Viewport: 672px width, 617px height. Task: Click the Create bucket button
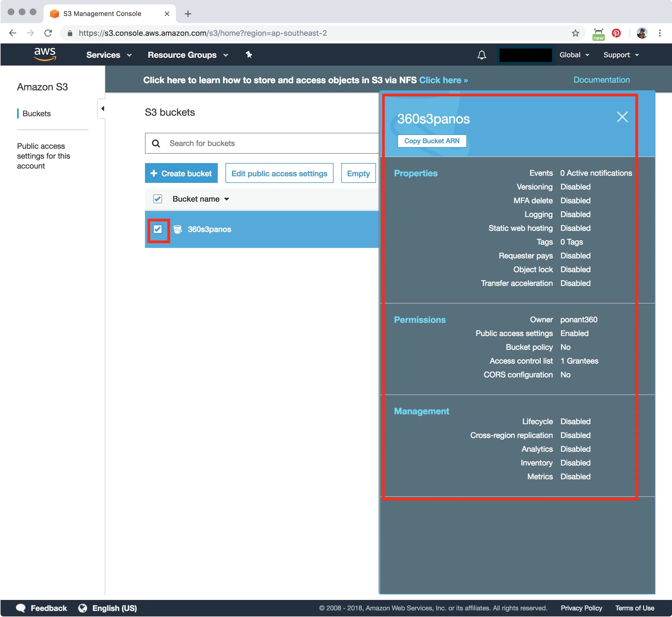[x=181, y=173]
